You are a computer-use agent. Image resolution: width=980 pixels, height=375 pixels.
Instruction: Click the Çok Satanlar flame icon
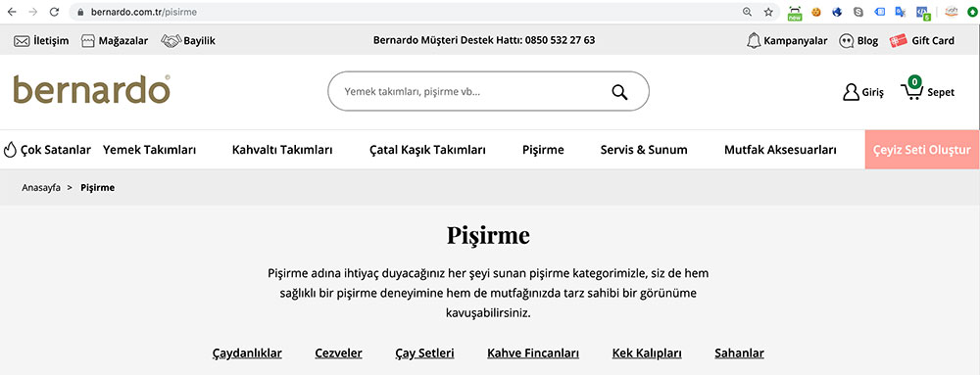click(10, 150)
